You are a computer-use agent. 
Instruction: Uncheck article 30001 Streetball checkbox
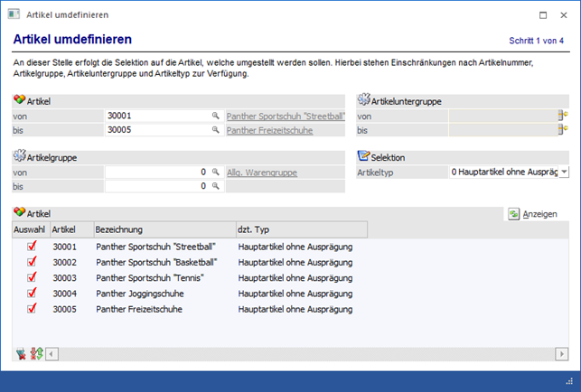[32, 247]
